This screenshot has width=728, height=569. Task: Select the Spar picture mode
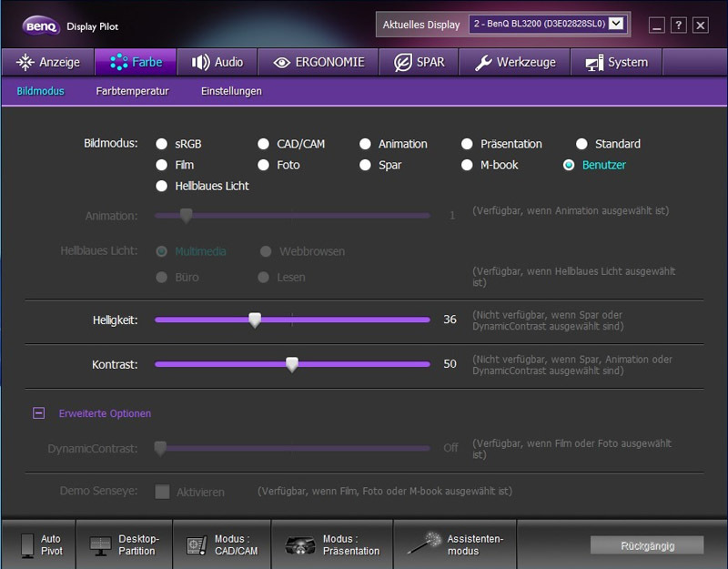365,165
